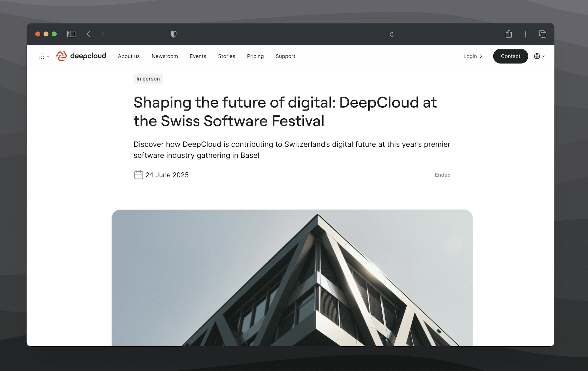Navigate to the Pricing page

tap(255, 56)
